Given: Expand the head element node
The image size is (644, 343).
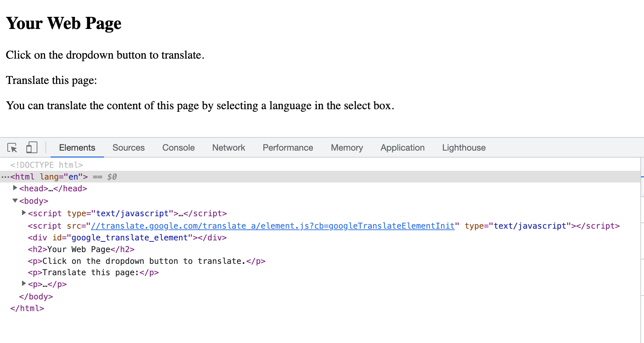Looking at the screenshot, I should [x=15, y=188].
